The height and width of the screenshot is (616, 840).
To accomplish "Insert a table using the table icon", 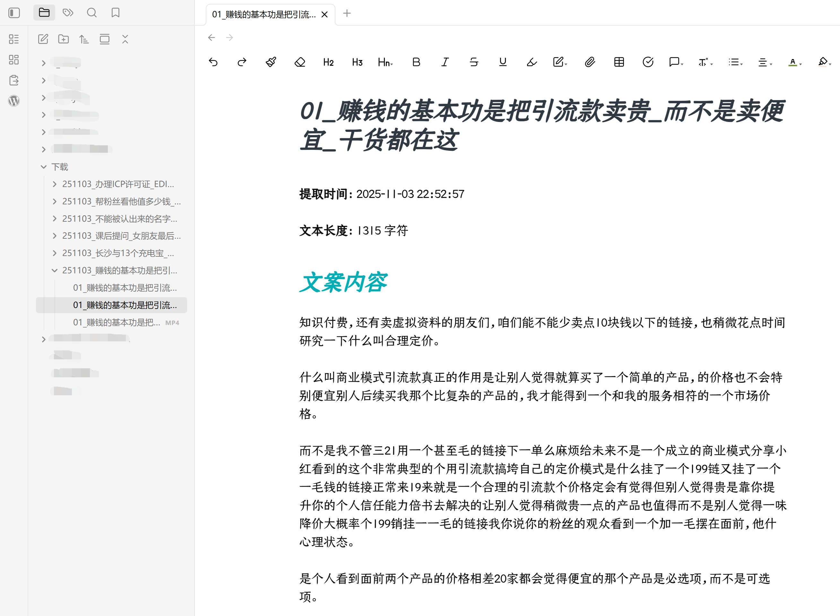I will click(x=619, y=62).
